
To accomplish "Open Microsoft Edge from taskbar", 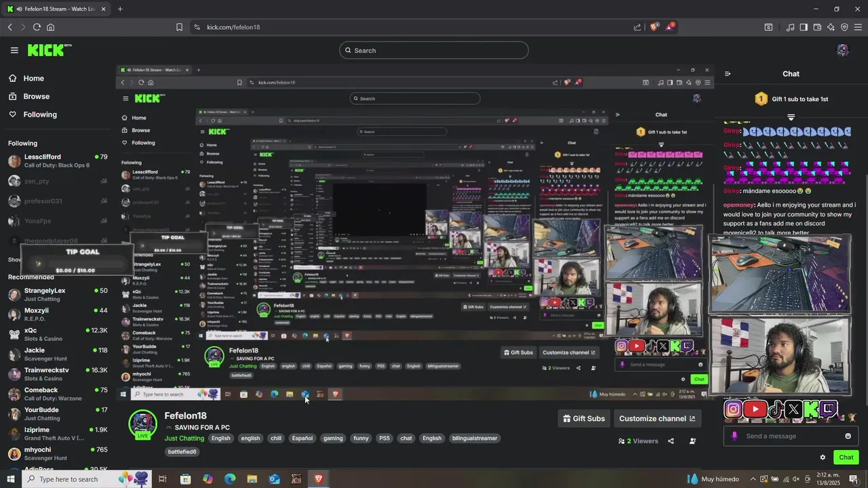I will [230, 479].
